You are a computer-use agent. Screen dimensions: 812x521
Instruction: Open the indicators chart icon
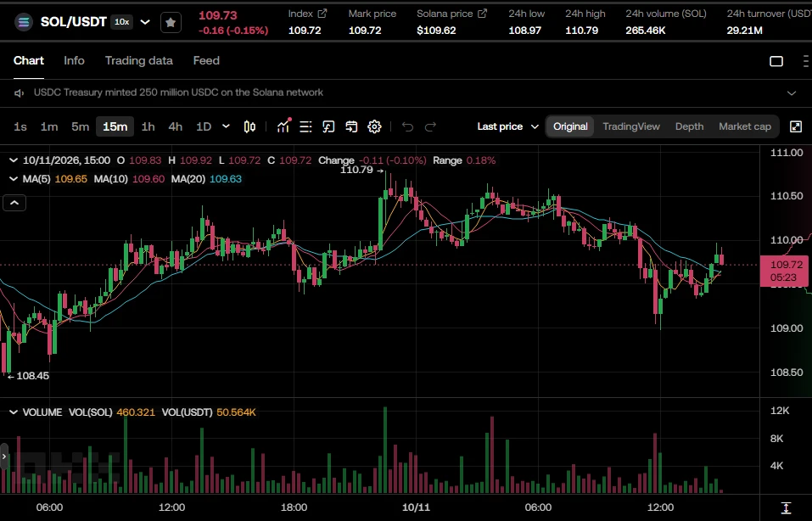283,126
